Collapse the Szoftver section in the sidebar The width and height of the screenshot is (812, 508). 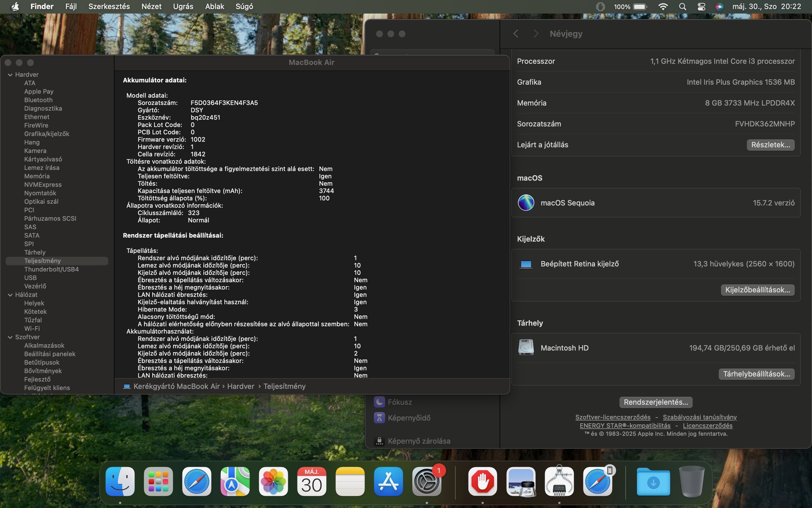tap(10, 337)
